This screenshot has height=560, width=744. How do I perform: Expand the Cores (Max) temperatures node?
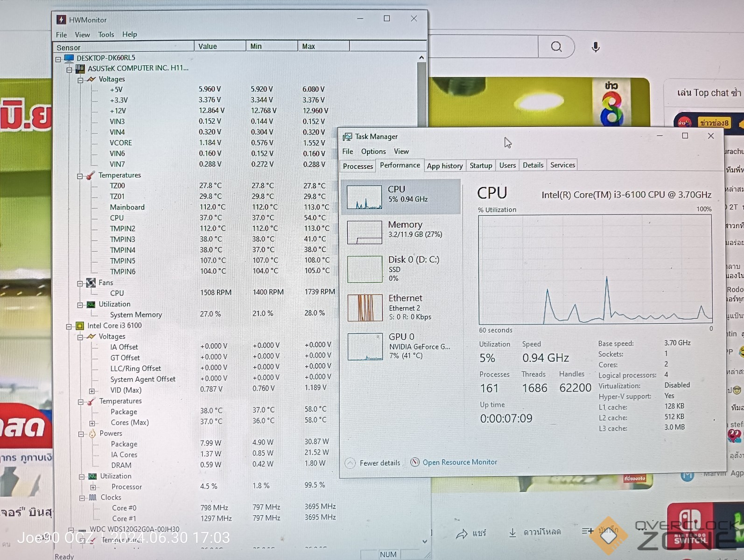(92, 423)
